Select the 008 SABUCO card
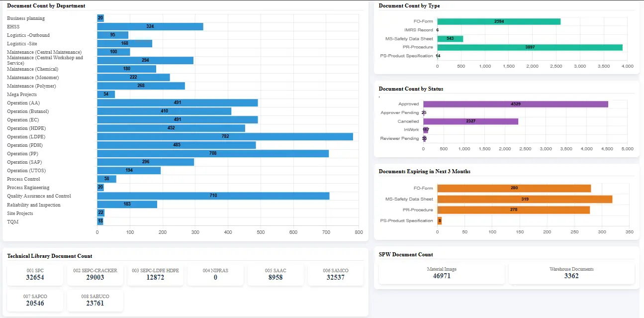644x318 pixels. (x=95, y=300)
